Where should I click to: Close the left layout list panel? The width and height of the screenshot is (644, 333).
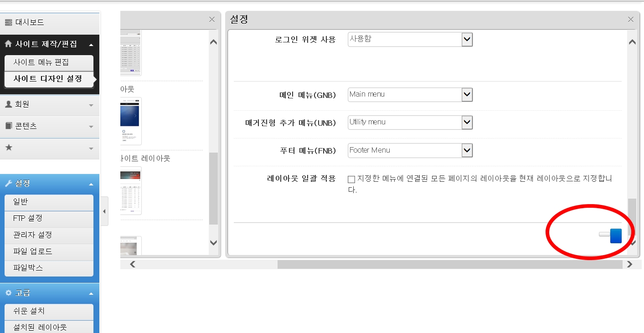(x=212, y=20)
